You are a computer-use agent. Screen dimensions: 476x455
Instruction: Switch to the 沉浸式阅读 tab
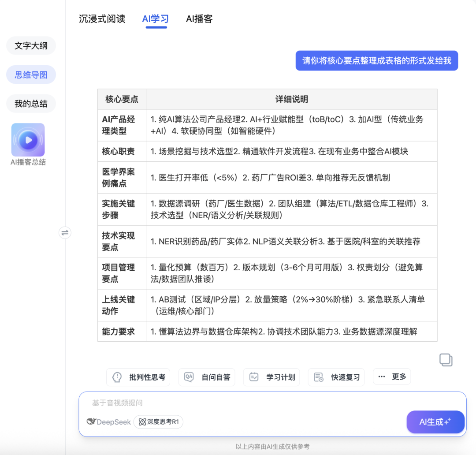click(x=102, y=19)
